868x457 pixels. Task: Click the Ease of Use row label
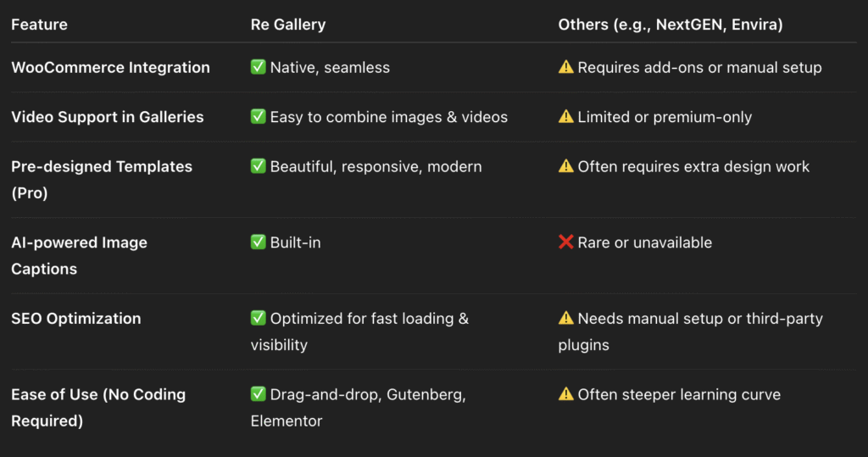point(98,407)
